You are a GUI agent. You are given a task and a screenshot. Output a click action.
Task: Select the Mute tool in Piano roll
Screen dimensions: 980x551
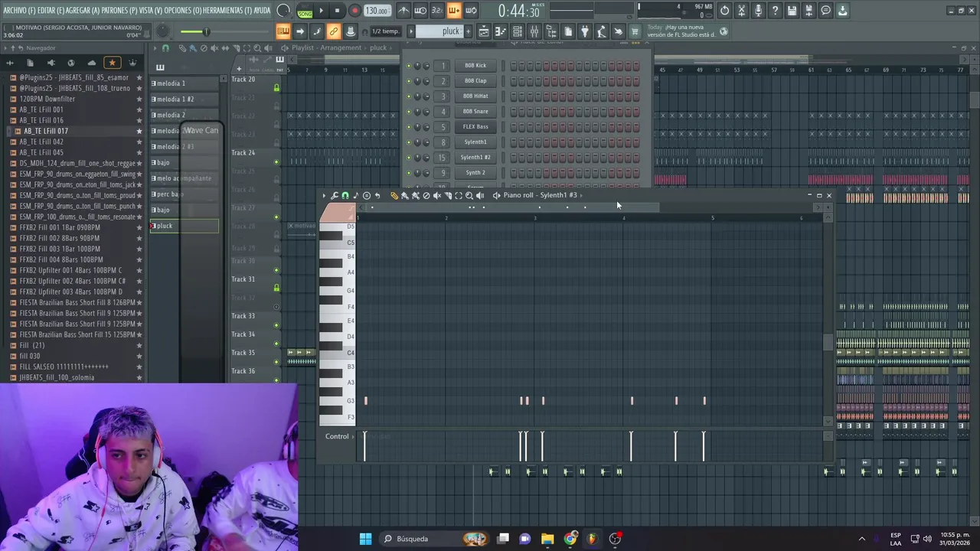(437, 196)
